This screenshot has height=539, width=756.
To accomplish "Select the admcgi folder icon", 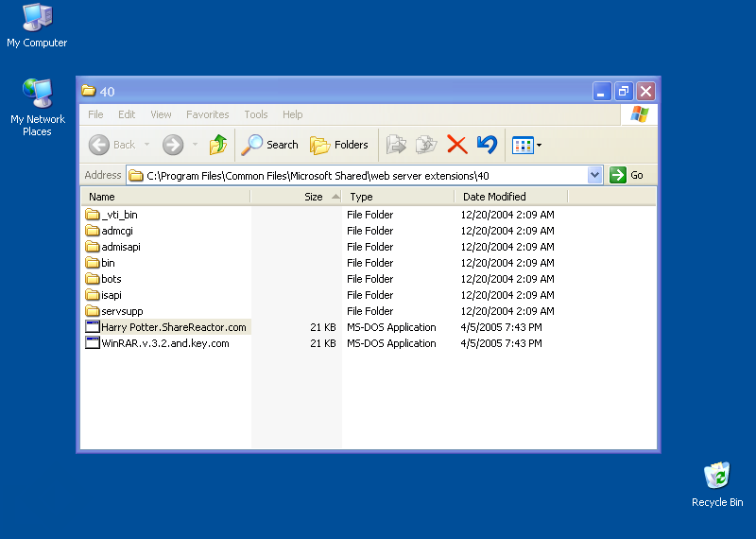I will (x=92, y=231).
